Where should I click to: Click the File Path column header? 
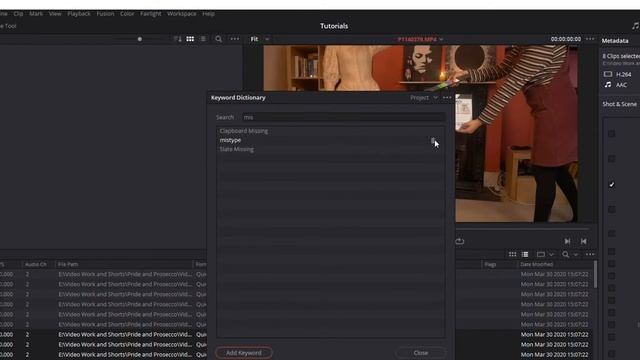68,264
